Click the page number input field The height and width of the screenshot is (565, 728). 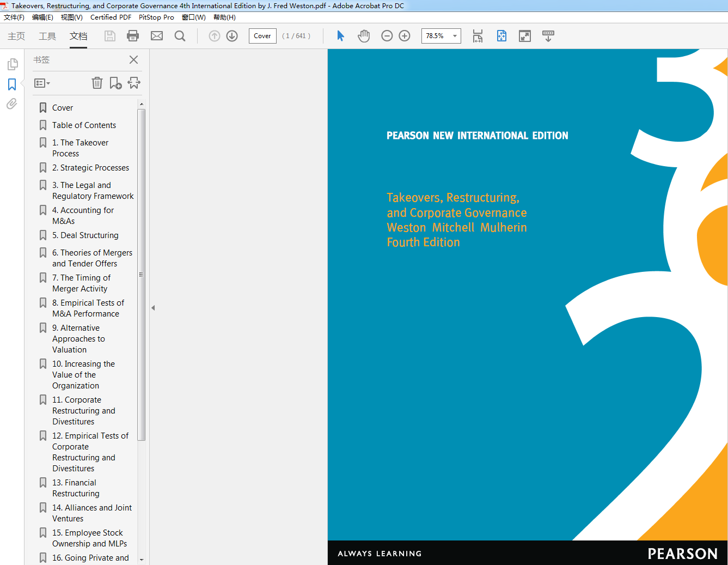(262, 36)
